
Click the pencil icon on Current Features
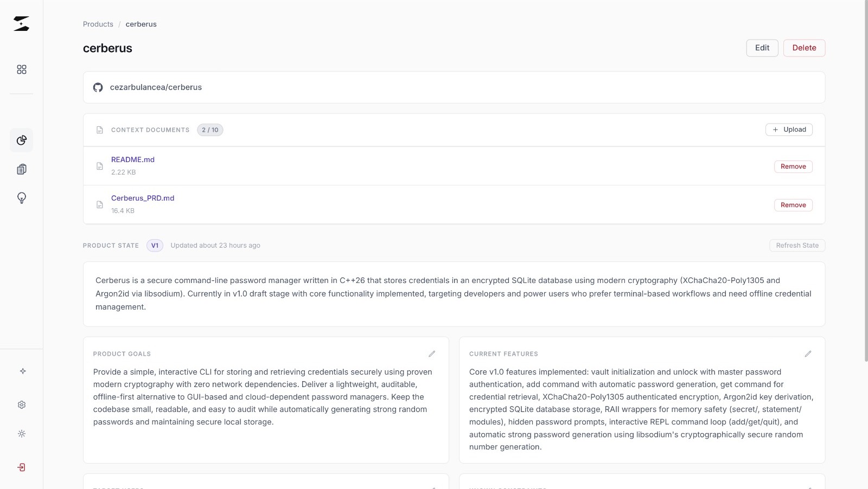[x=808, y=353]
